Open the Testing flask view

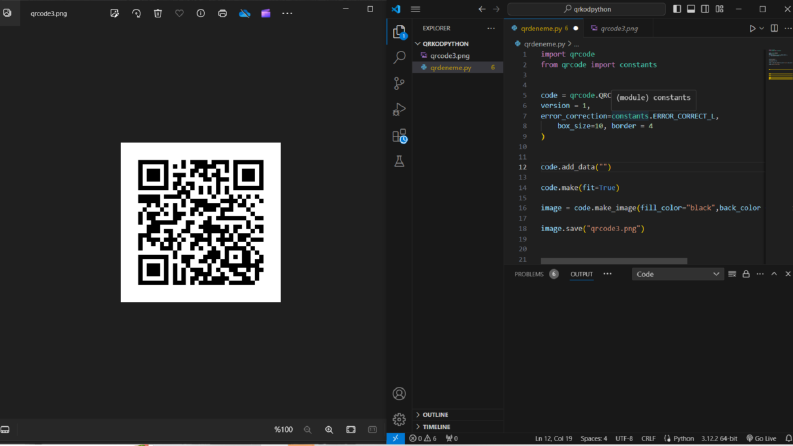399,161
